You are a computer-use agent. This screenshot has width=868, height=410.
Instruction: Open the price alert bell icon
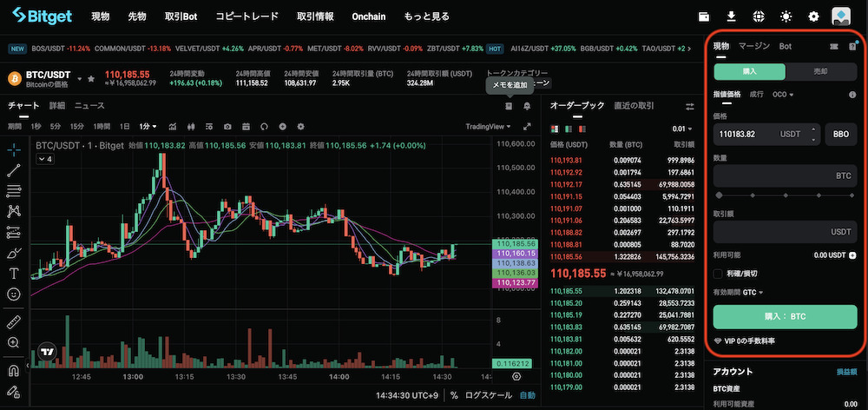pos(527,106)
